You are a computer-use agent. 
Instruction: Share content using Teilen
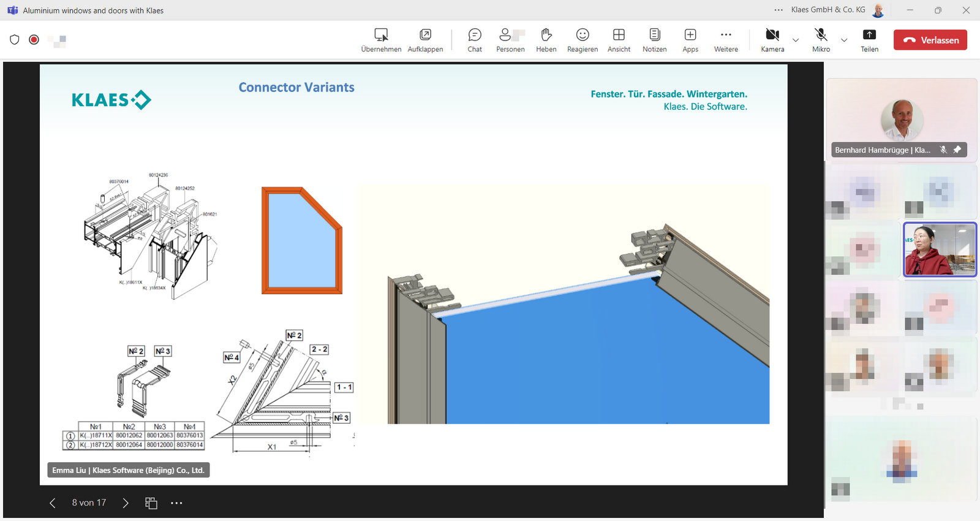pos(869,40)
